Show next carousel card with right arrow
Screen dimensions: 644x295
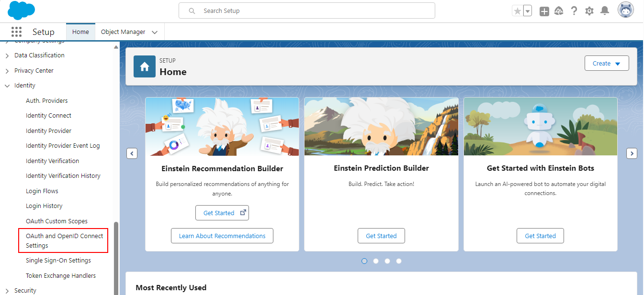click(x=632, y=153)
